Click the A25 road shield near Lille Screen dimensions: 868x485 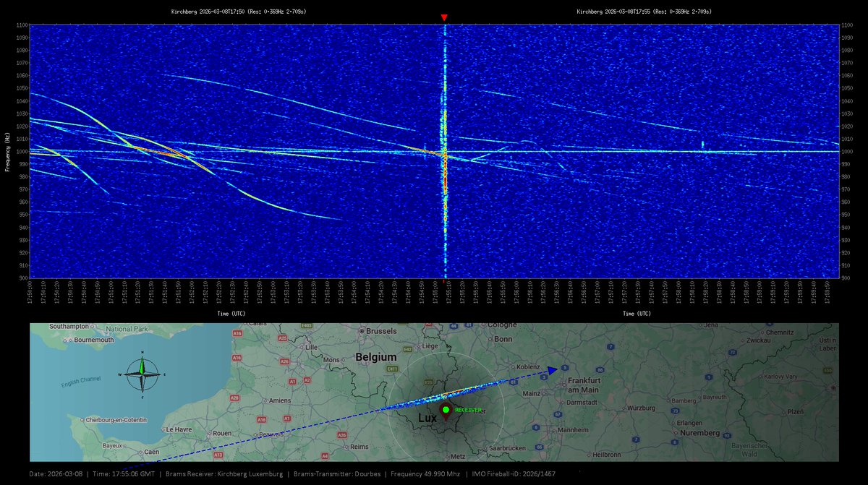point(284,338)
